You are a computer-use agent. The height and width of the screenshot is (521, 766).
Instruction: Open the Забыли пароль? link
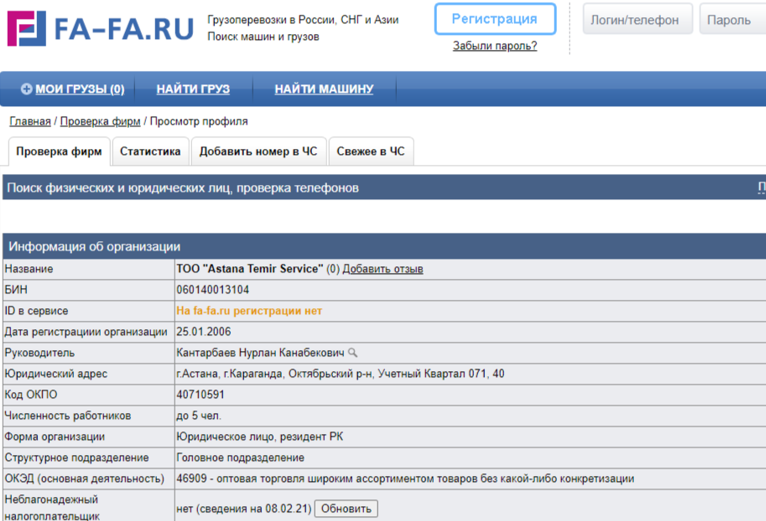(494, 46)
